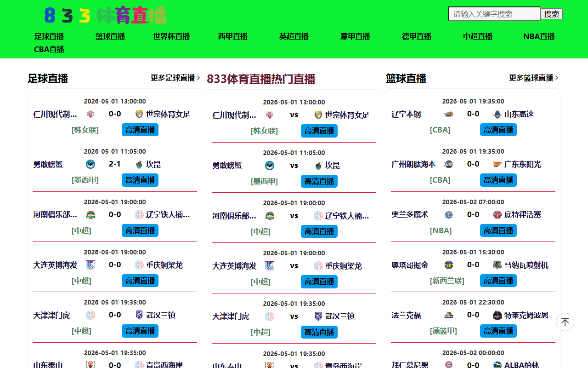
Task: Open CBA直播 in the navigation bar
Action: 49,49
